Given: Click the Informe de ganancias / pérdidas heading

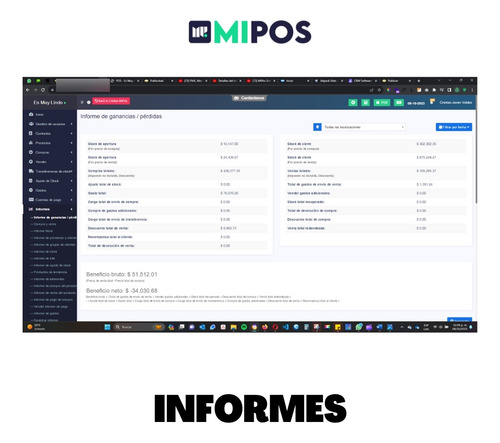Looking at the screenshot, I should pos(121,116).
